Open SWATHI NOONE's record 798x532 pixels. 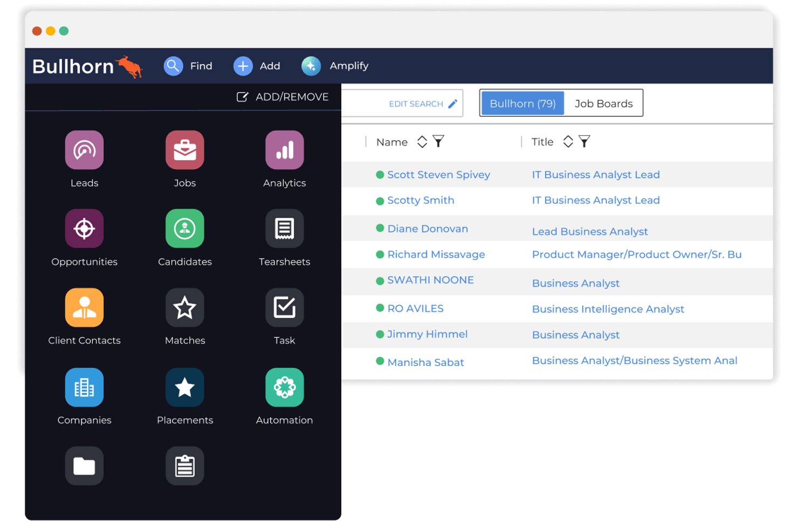click(430, 280)
